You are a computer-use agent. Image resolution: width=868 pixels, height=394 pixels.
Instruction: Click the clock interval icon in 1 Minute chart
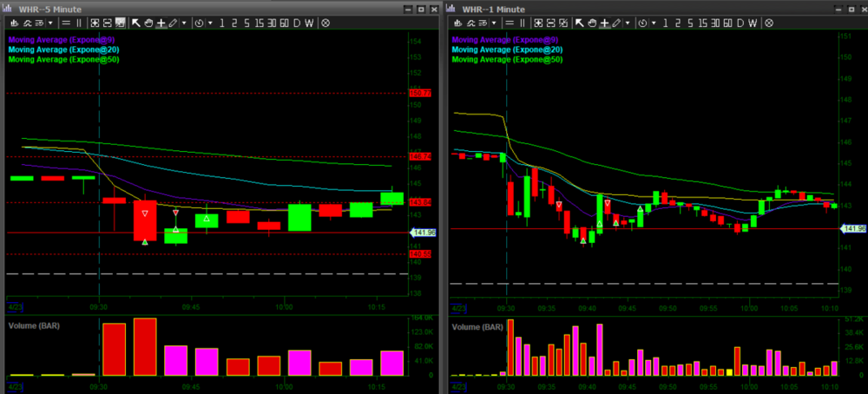pyautogui.click(x=643, y=23)
